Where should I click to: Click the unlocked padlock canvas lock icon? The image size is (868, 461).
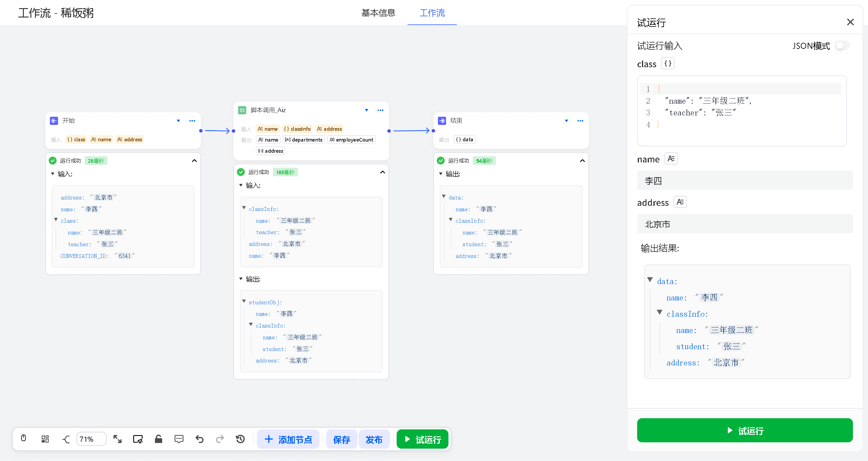pyautogui.click(x=158, y=439)
